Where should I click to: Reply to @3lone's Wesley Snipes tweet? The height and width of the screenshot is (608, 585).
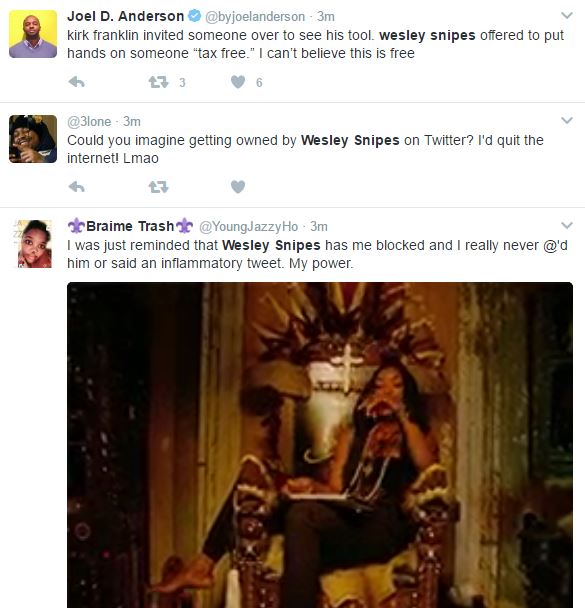(76, 187)
